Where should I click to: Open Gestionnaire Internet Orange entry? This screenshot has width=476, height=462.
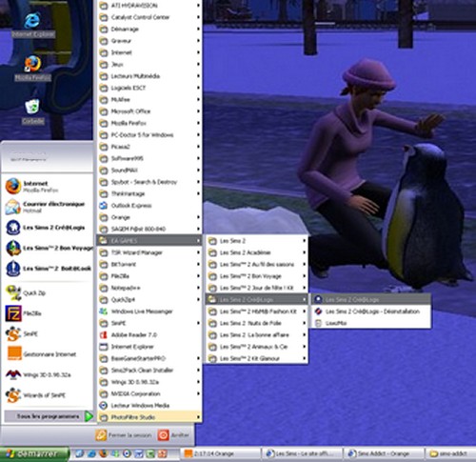[48, 354]
